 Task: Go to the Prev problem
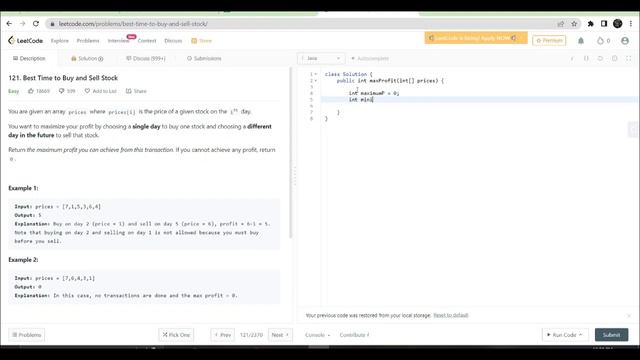pyautogui.click(x=223, y=335)
